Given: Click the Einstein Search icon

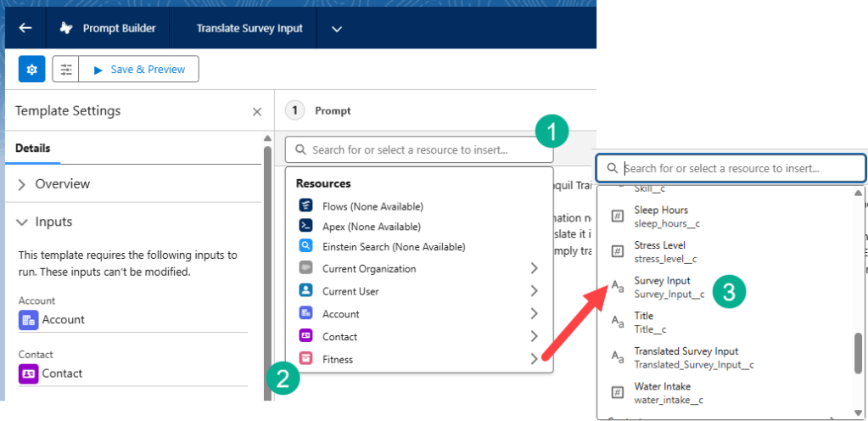Looking at the screenshot, I should coord(305,246).
